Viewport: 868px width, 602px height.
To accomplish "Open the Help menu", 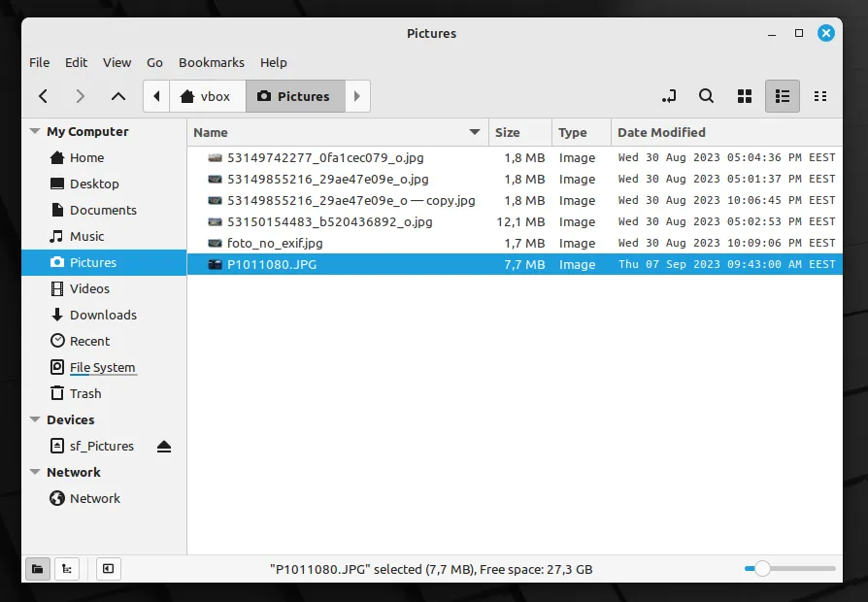I will click(274, 62).
